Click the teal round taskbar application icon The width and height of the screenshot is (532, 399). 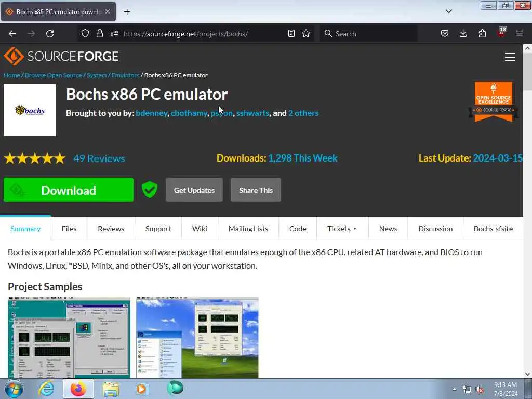pyautogui.click(x=175, y=389)
